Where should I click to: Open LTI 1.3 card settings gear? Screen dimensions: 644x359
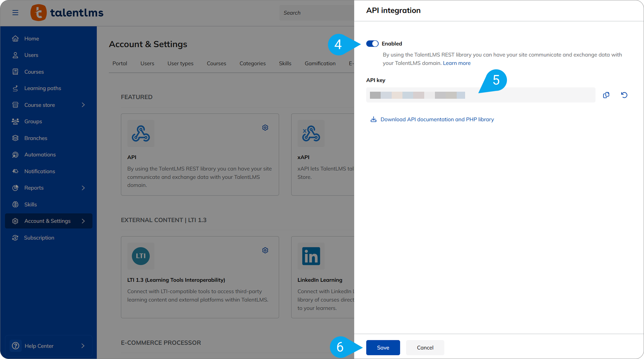pyautogui.click(x=265, y=250)
